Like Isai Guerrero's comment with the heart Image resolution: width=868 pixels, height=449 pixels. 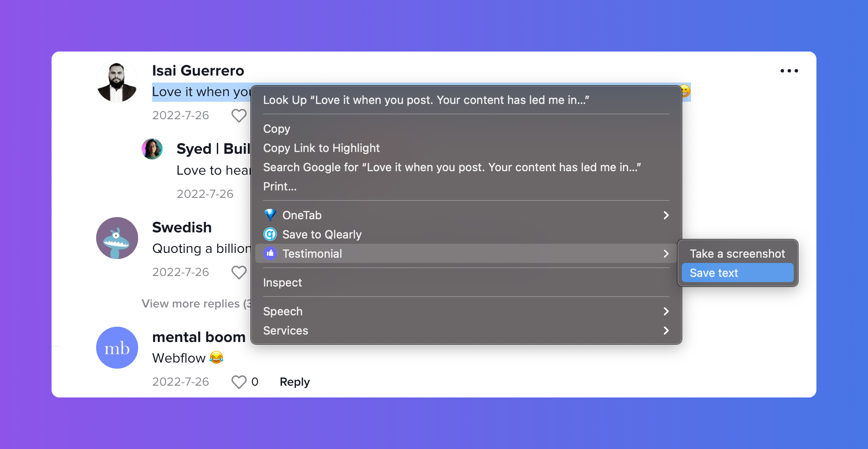tap(239, 115)
